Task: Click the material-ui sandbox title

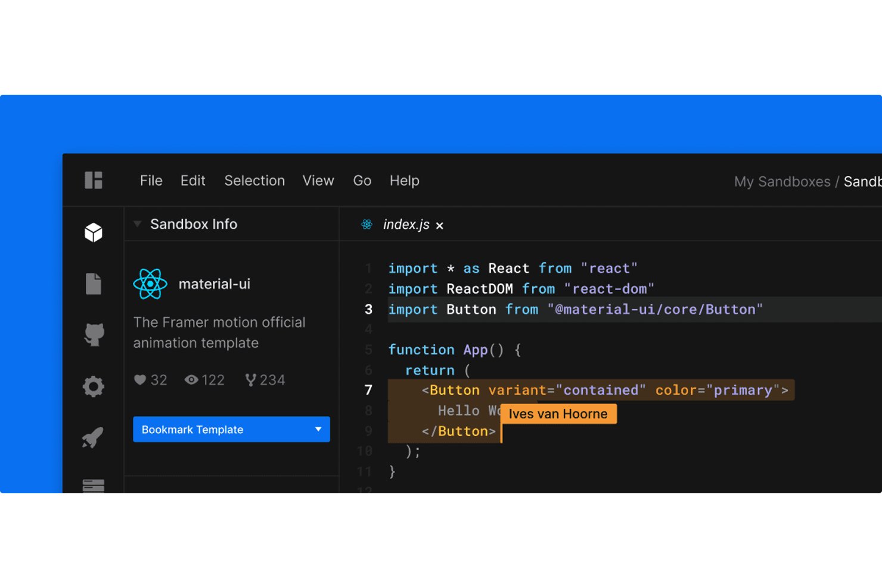Action: coord(215,284)
